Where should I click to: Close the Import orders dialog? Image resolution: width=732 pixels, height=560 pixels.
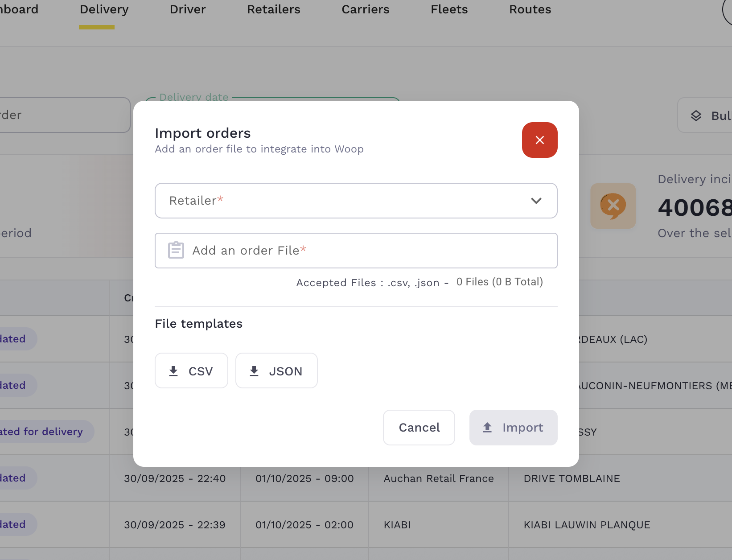coord(539,140)
